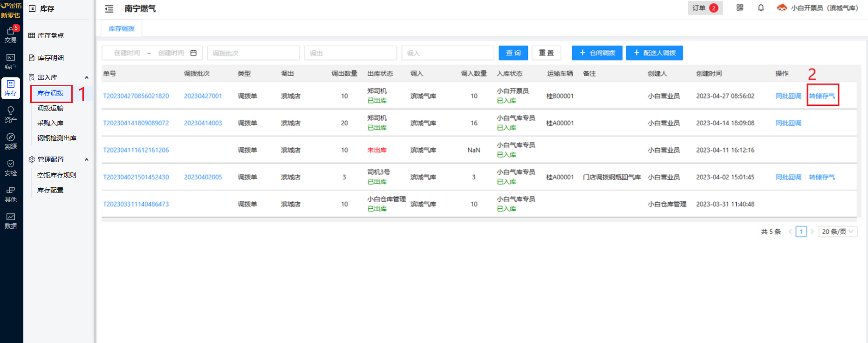
Task: Click the 金诺新零售 logo
Action: click(x=11, y=10)
